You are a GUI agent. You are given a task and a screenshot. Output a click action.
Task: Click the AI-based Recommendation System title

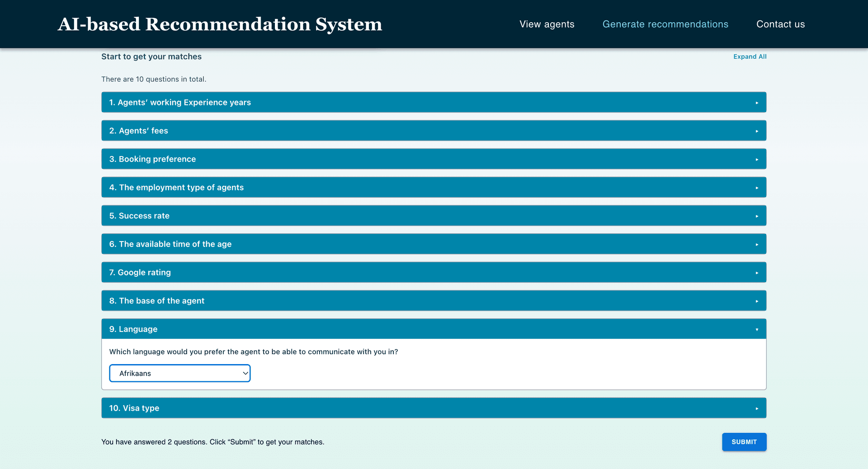pos(220,24)
